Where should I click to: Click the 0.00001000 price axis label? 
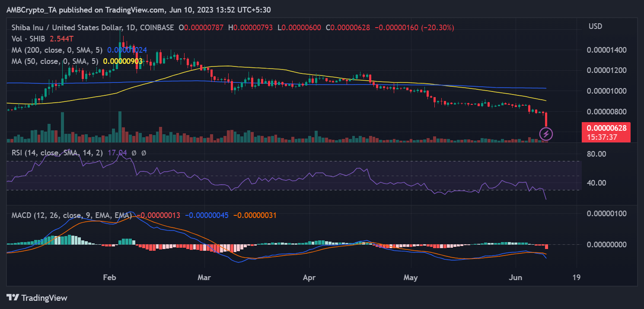[x=606, y=91]
